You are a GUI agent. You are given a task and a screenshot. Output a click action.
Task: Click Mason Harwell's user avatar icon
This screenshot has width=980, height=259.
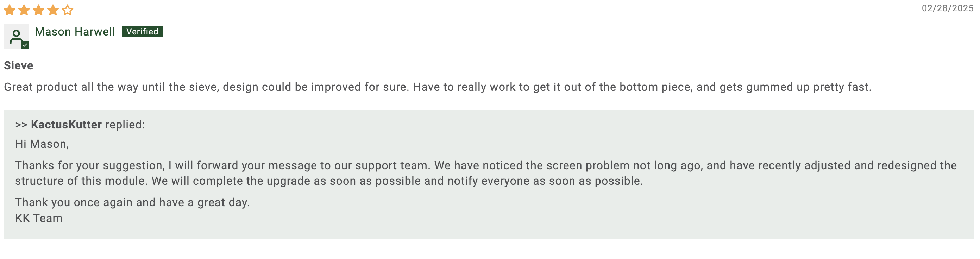point(16,37)
